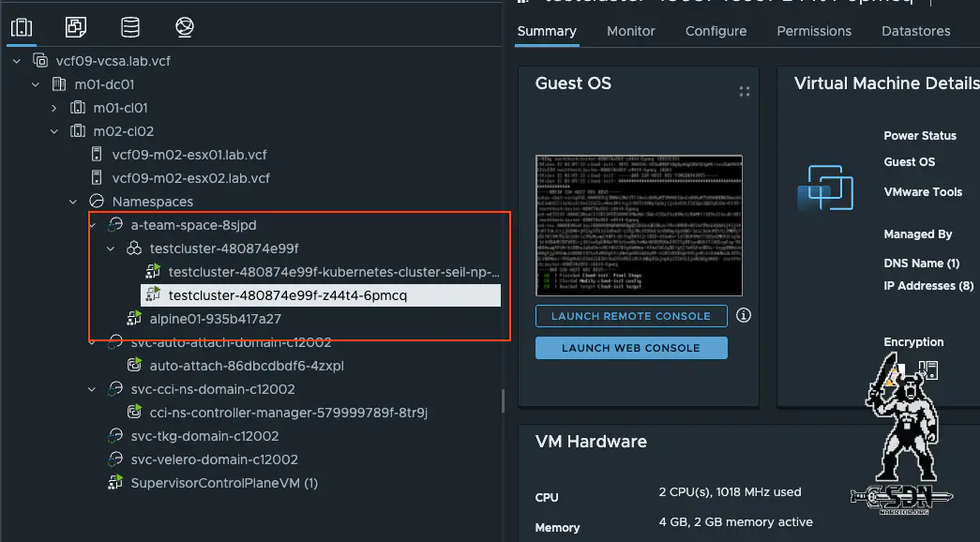Launch the Web Console
Viewport: 980px width, 542px height.
[630, 348]
